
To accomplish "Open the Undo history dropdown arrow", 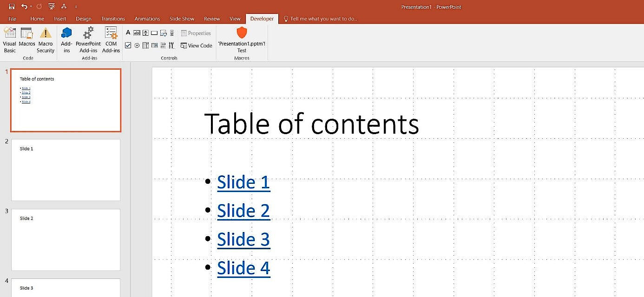I will pyautogui.click(x=31, y=6).
